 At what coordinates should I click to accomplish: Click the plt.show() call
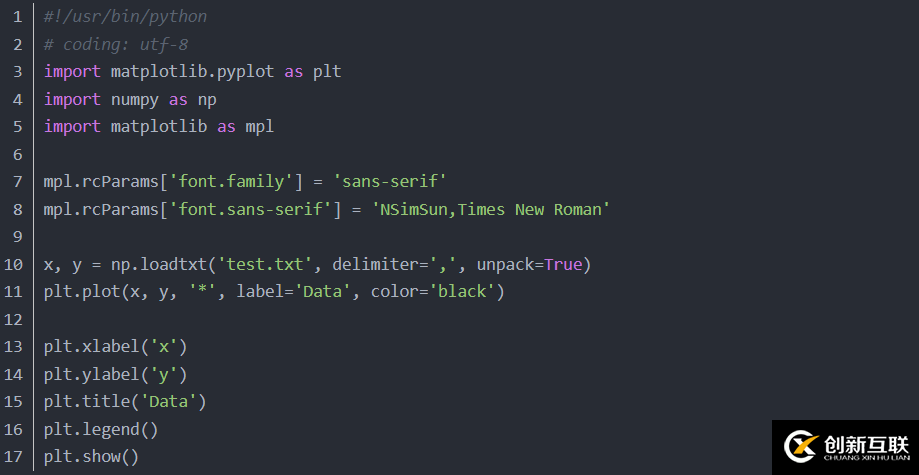point(91,456)
